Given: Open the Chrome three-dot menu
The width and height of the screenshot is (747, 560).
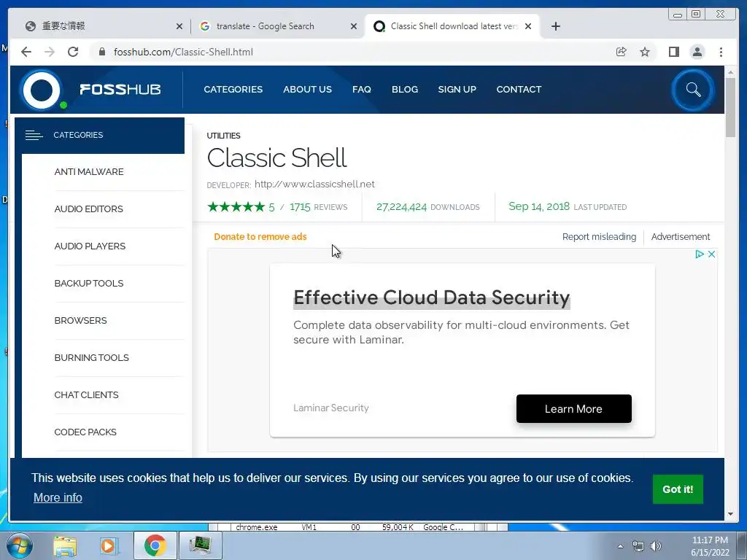Looking at the screenshot, I should click(x=721, y=52).
